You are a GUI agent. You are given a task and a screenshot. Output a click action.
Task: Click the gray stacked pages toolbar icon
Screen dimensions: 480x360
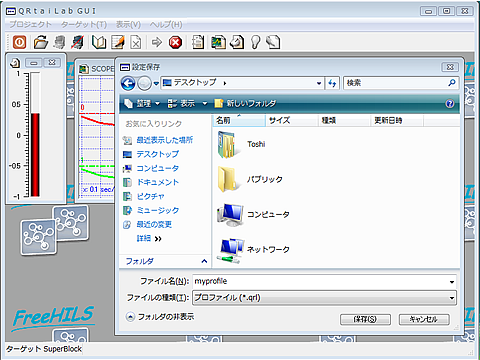coord(60,42)
